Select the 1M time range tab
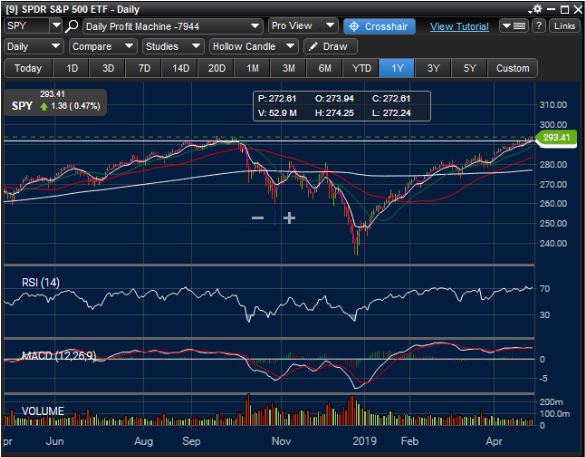The height and width of the screenshot is (457, 585). tap(253, 68)
